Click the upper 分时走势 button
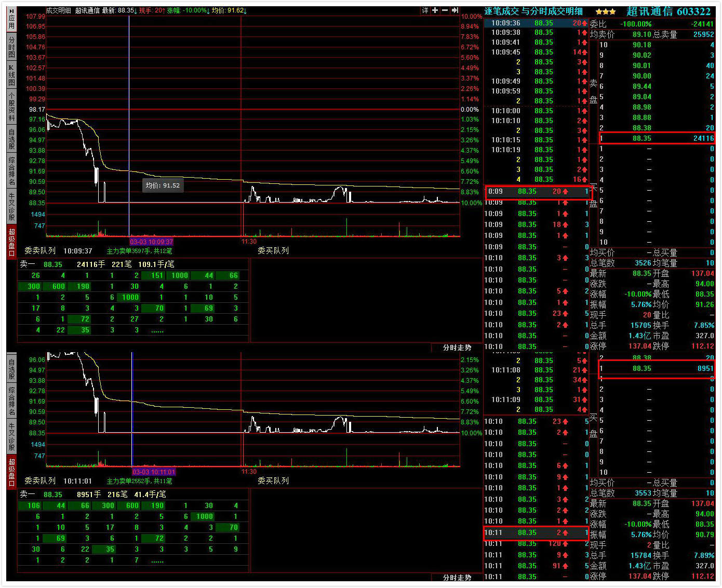This screenshot has height=588, width=722. coord(457,348)
